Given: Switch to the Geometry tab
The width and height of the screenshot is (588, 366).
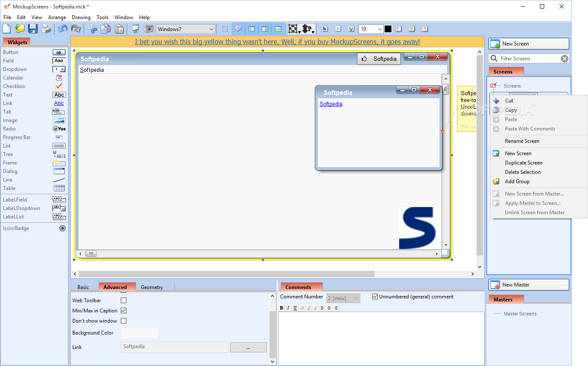Looking at the screenshot, I should [152, 287].
